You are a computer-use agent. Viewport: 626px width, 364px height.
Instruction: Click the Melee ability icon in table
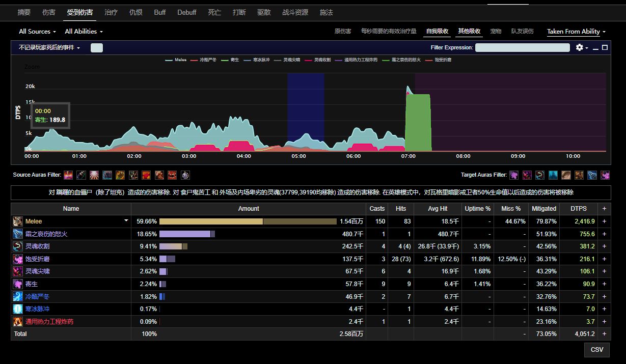18,221
